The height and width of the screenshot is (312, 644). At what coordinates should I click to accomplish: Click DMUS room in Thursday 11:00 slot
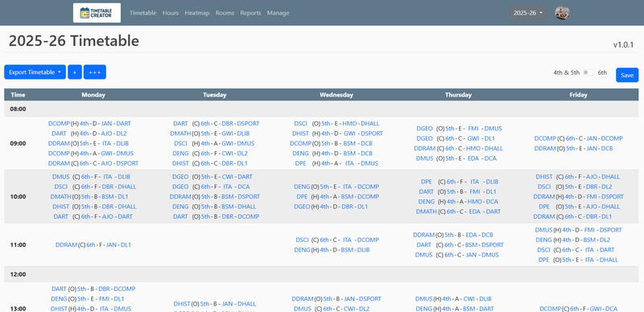pos(490,255)
